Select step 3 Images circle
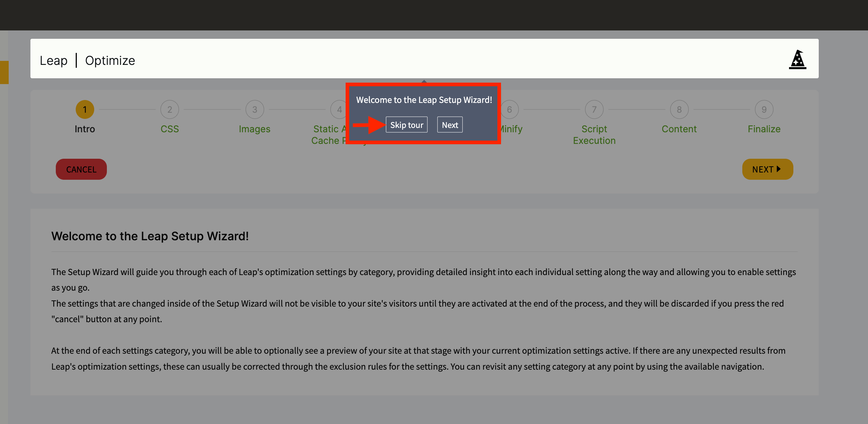Viewport: 868px width, 424px height. (255, 109)
